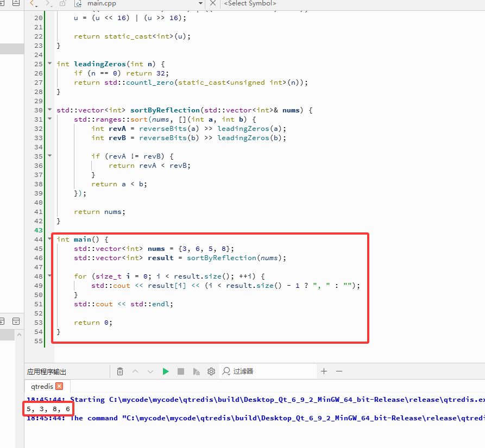The image size is (485, 448).
Task: Zoom out output text with minus button
Action: click(x=339, y=371)
